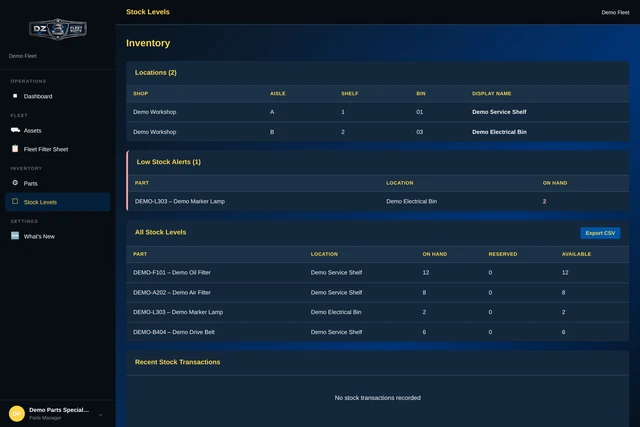Click available value 8 for Air Filter

pyautogui.click(x=563, y=292)
